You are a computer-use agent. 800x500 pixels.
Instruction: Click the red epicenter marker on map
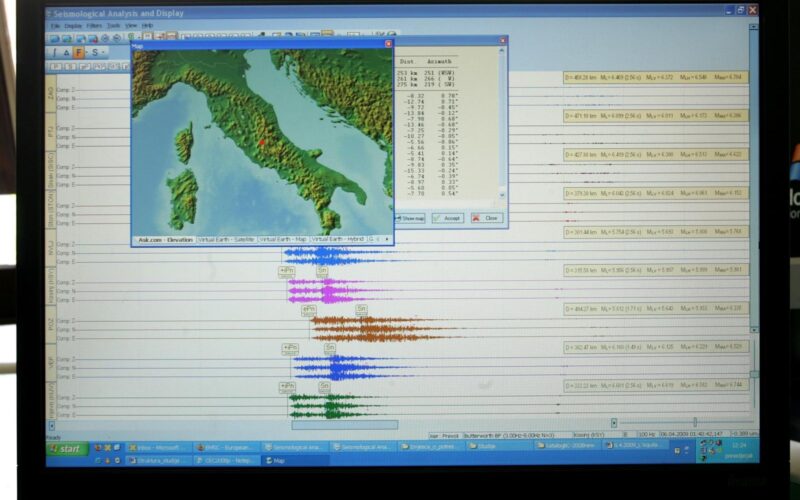tap(263, 143)
